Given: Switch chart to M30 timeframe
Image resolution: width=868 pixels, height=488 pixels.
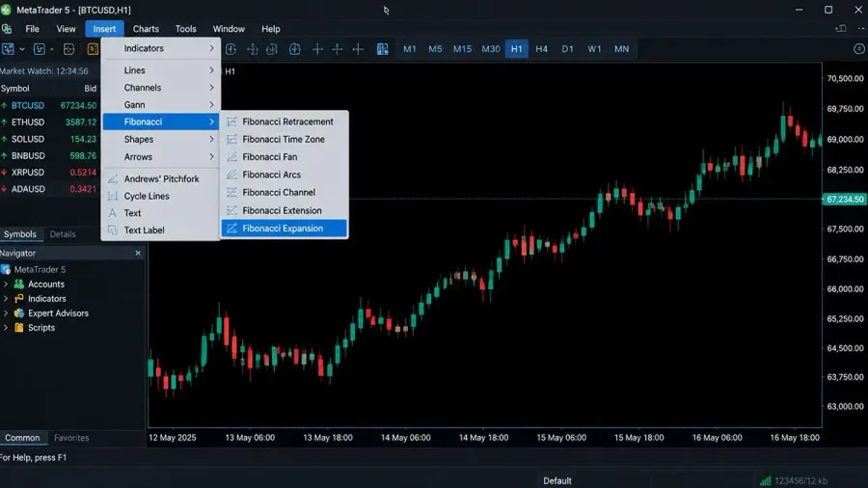Looking at the screenshot, I should (x=491, y=49).
